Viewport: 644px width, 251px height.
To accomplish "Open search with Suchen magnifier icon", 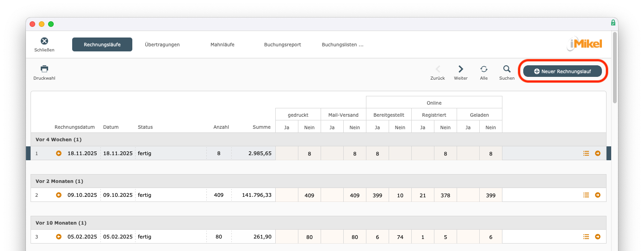I will click(507, 69).
